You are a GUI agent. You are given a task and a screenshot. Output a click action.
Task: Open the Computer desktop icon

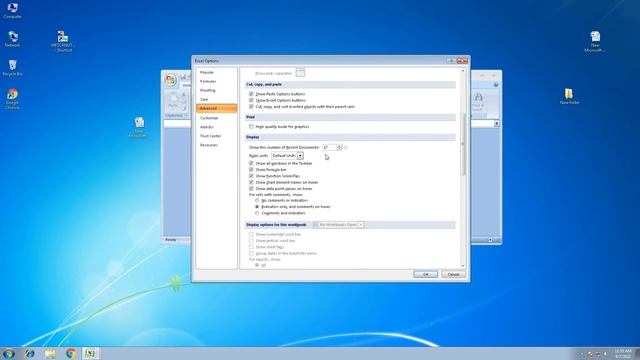point(12,10)
